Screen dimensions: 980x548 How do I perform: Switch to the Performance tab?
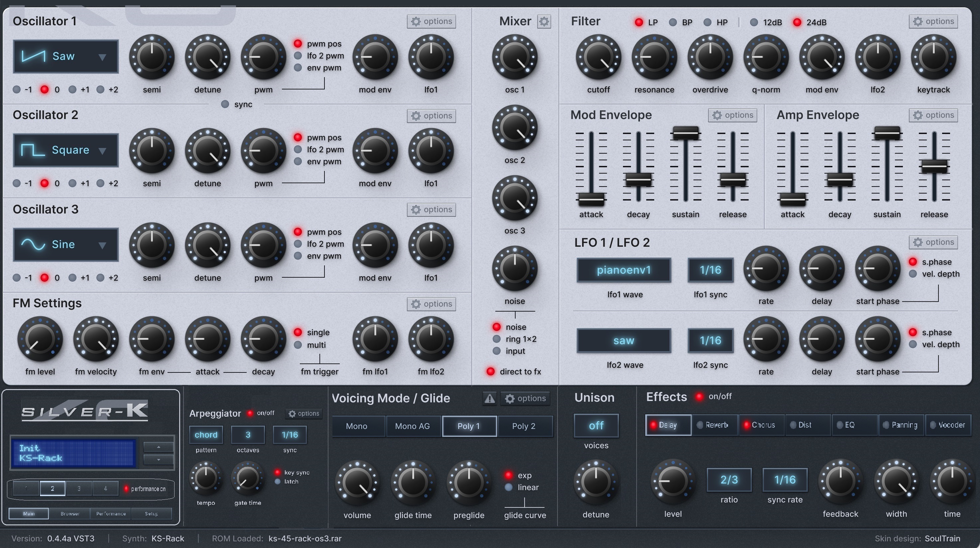coord(111,514)
